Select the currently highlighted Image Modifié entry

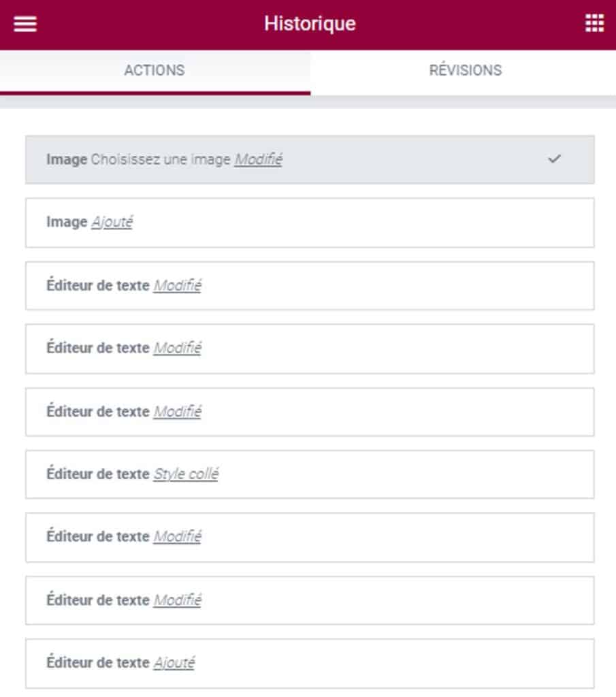point(306,158)
